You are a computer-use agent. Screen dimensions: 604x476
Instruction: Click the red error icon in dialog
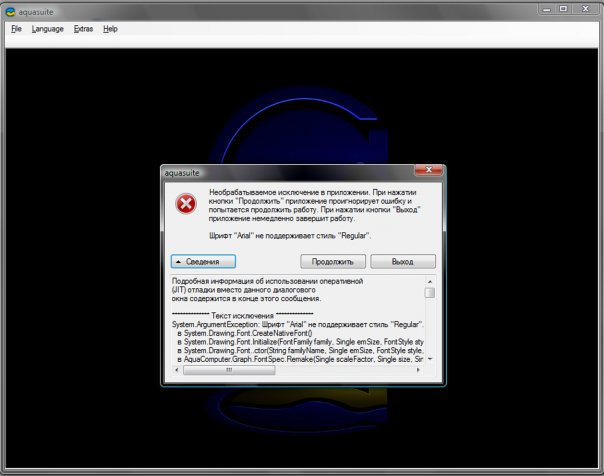click(x=186, y=203)
